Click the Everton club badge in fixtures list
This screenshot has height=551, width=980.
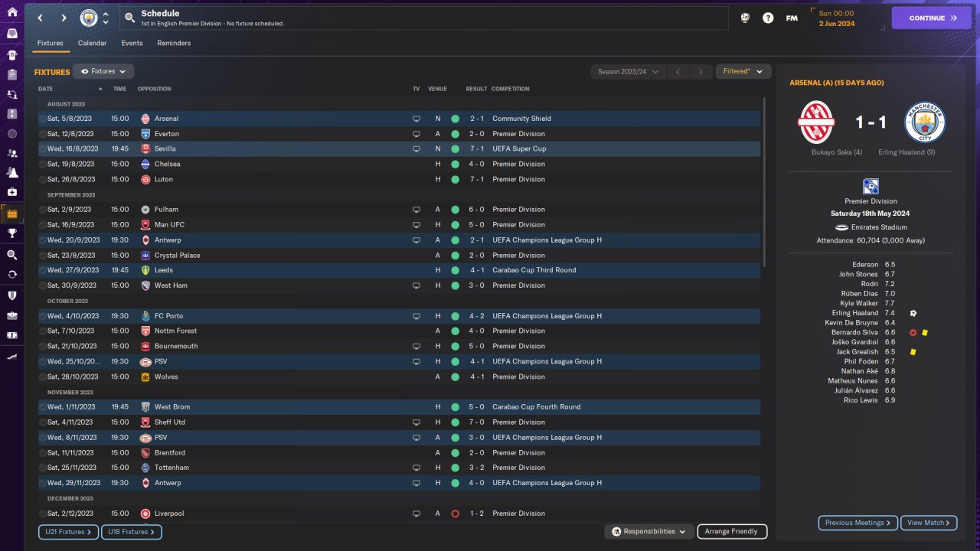(x=145, y=134)
